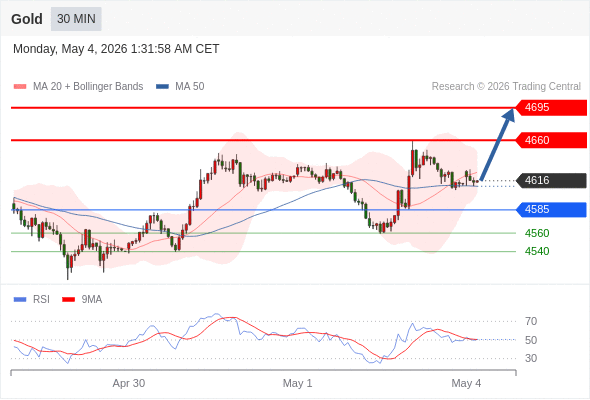590x400 pixels.
Task: Click the 4560 support level label
Action: 537,233
